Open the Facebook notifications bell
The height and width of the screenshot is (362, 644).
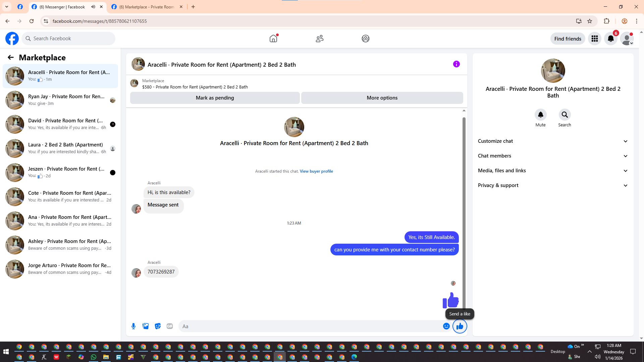tap(610, 39)
